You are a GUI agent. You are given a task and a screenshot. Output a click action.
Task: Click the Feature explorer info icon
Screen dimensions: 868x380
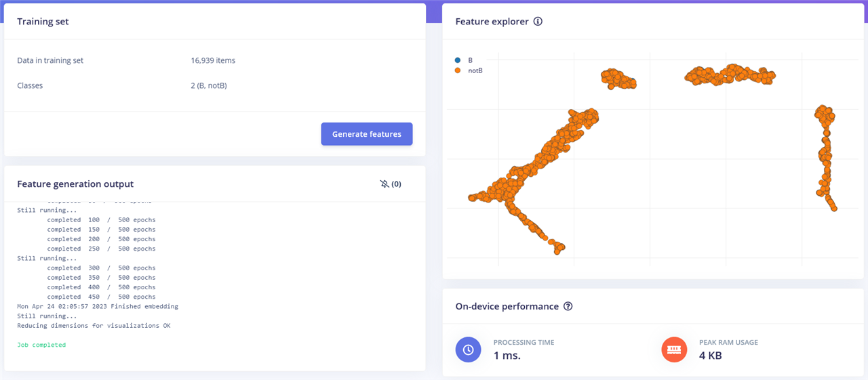538,22
